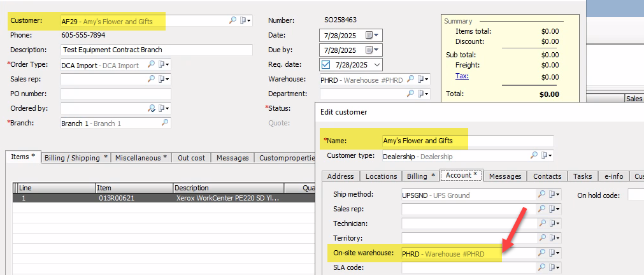Click the order Sales rep lookup magnifier
Viewport: 644px width, 275px height.
pyautogui.click(x=152, y=79)
